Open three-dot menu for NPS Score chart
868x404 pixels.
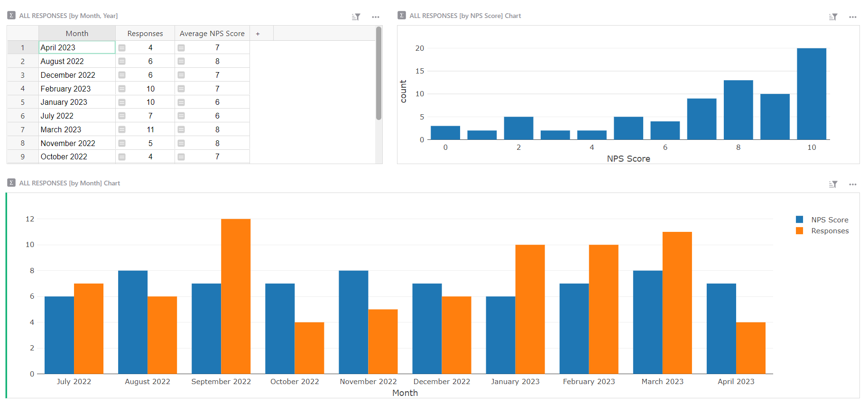click(853, 17)
